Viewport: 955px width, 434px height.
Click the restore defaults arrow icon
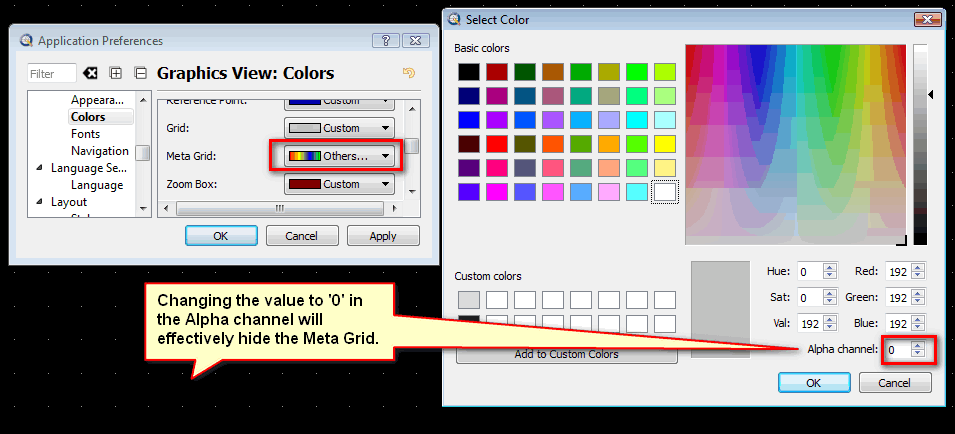tap(409, 73)
